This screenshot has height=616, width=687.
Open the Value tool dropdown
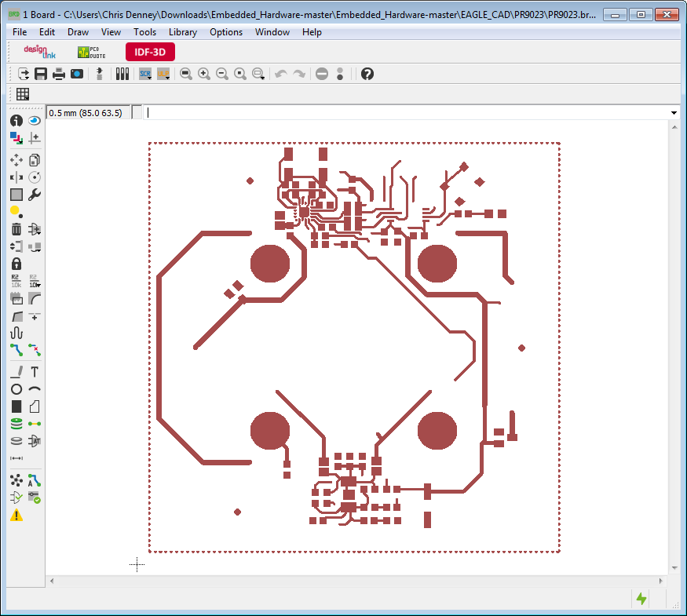(x=35, y=281)
